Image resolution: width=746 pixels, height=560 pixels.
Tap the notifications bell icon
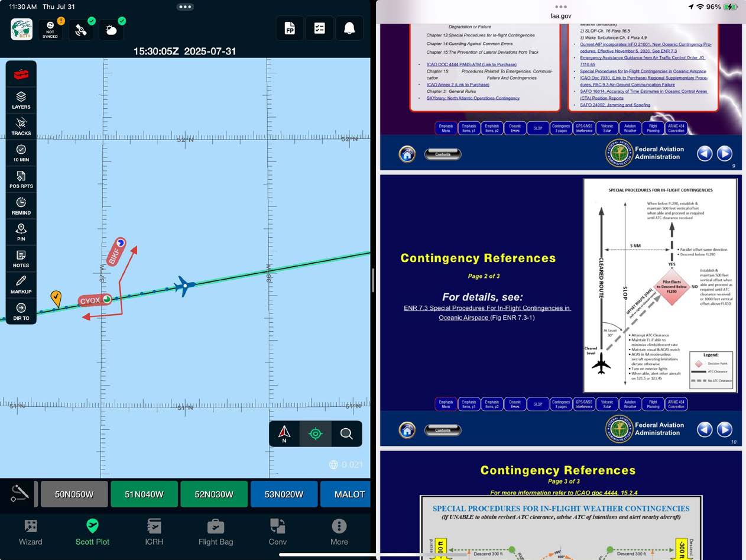click(x=349, y=29)
